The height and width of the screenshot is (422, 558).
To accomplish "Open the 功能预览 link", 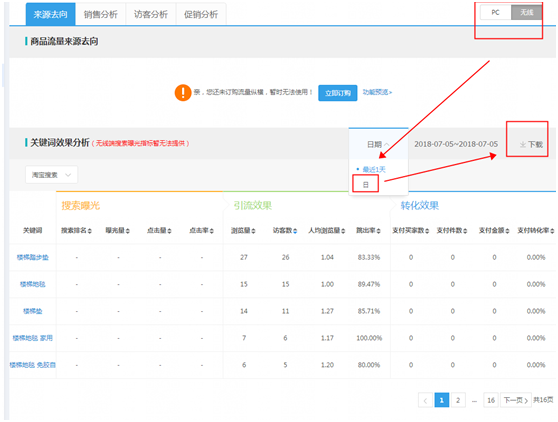I will pyautogui.click(x=377, y=92).
